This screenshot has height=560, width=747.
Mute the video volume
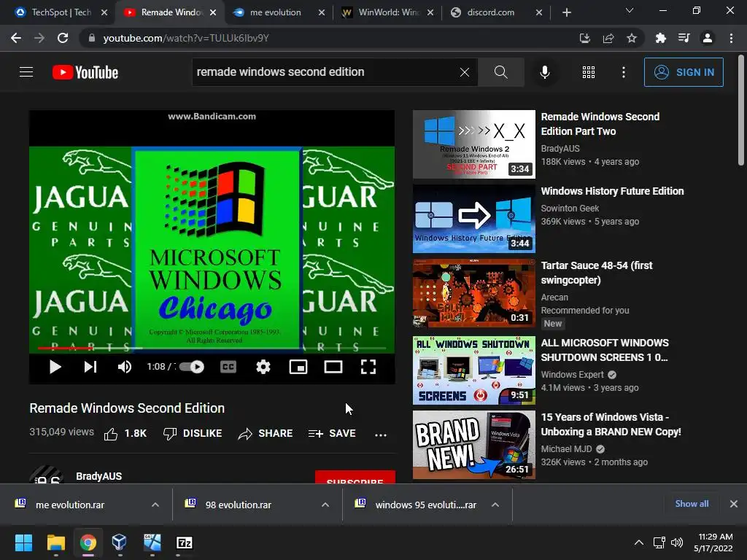(x=124, y=367)
